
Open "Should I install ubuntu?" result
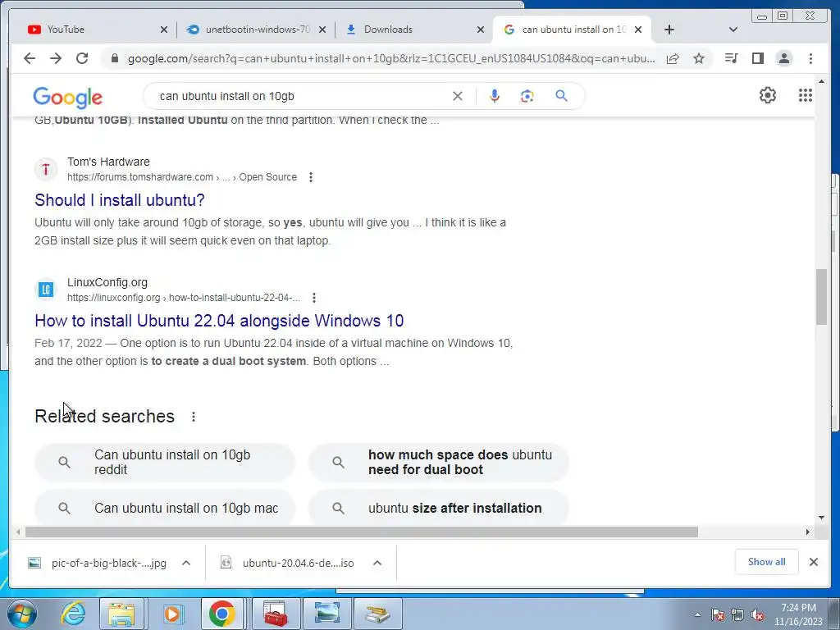pos(120,200)
